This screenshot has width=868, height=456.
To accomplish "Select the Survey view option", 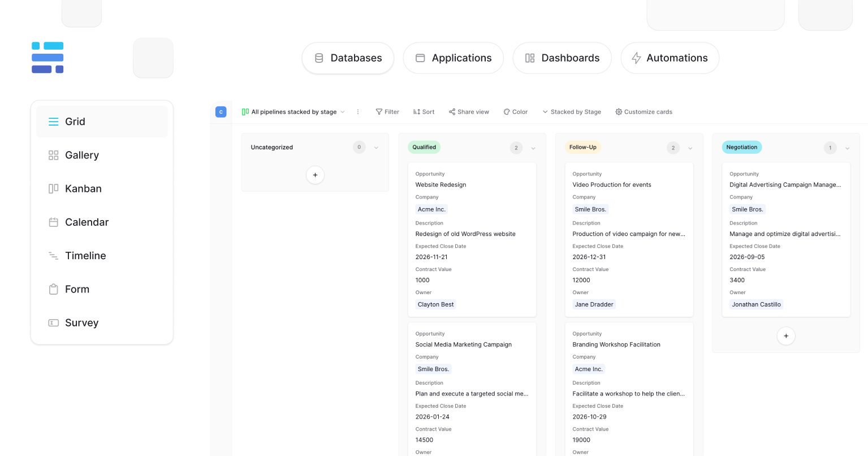I will click(x=102, y=322).
